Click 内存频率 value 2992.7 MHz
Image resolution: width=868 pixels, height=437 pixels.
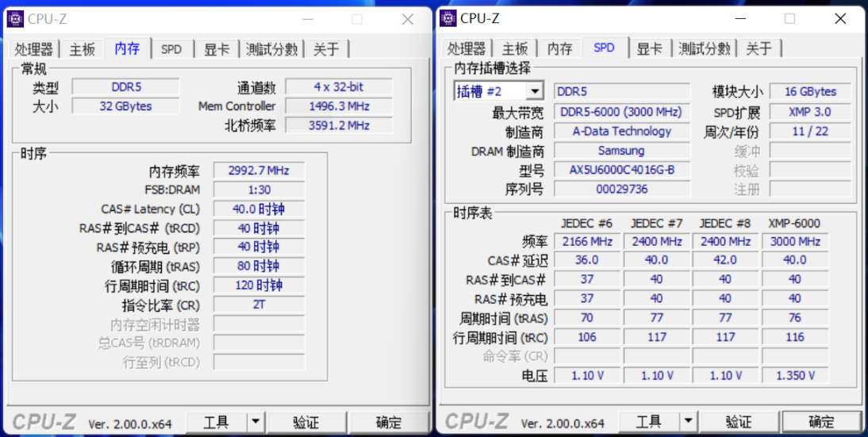(x=259, y=171)
